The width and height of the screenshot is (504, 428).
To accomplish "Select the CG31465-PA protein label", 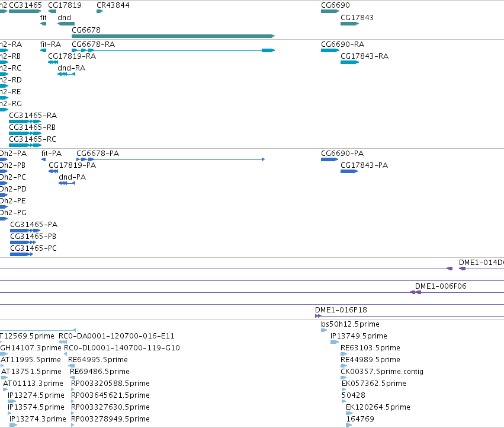I will pyautogui.click(x=34, y=224).
